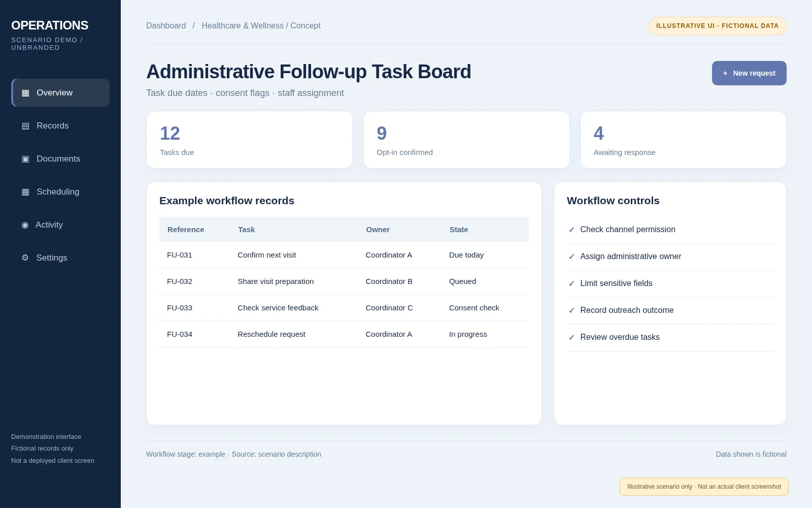Select the Tasks due card
The width and height of the screenshot is (812, 508).
click(x=249, y=140)
